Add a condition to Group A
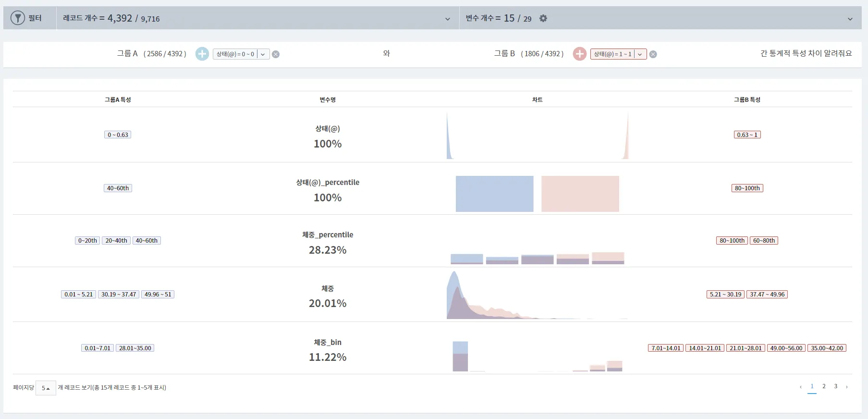The width and height of the screenshot is (868, 419). [x=202, y=54]
